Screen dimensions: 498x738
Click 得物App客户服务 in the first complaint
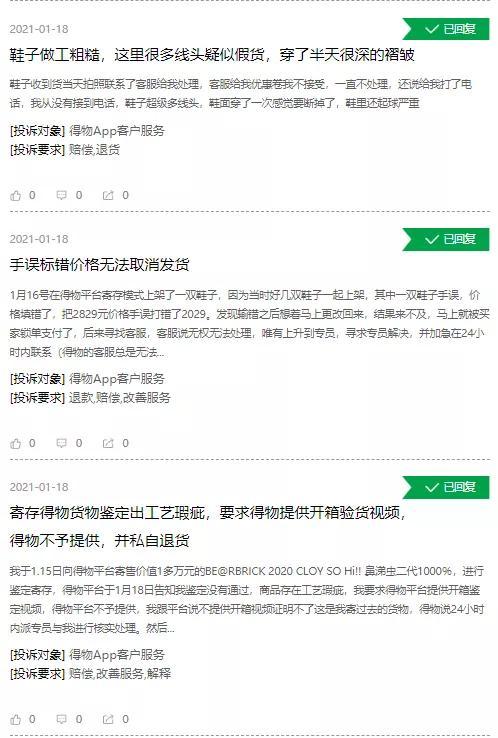pyautogui.click(x=117, y=131)
